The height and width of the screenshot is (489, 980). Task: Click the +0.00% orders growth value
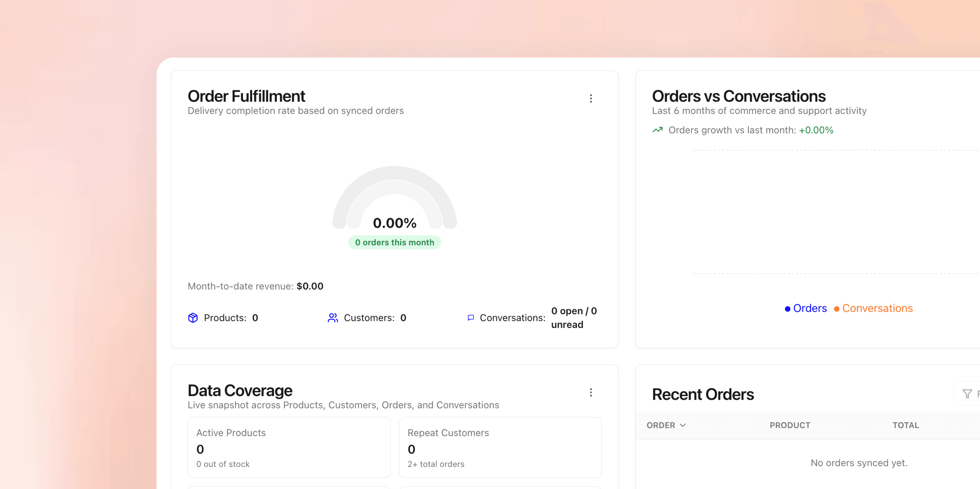(x=816, y=130)
